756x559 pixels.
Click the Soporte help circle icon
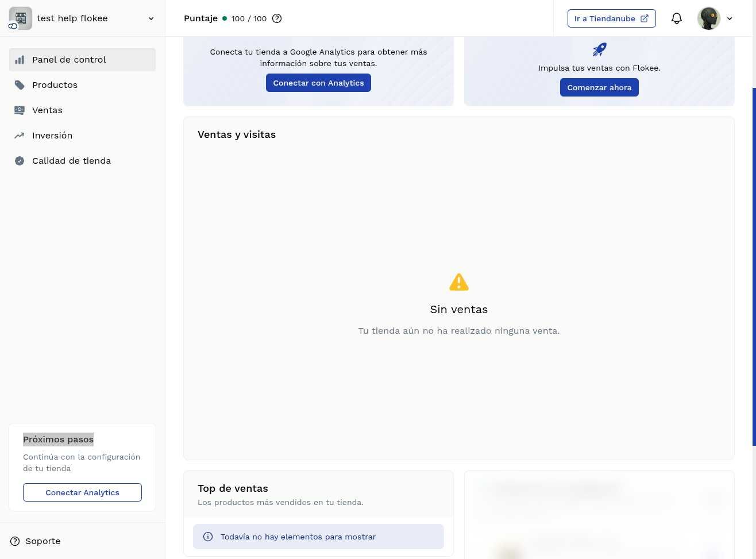(x=15, y=541)
